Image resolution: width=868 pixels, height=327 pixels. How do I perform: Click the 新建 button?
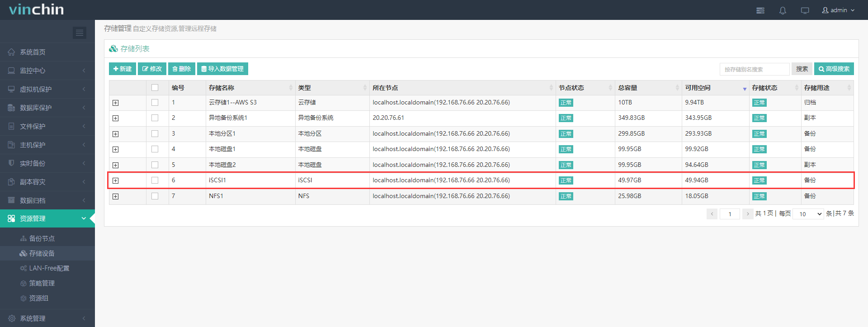click(123, 69)
